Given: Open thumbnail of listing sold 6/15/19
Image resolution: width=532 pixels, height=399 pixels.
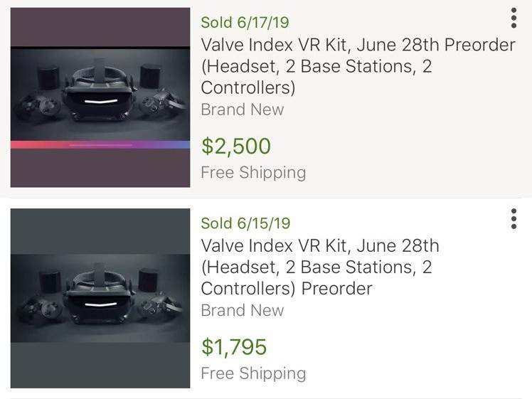Looking at the screenshot, I should click(100, 298).
